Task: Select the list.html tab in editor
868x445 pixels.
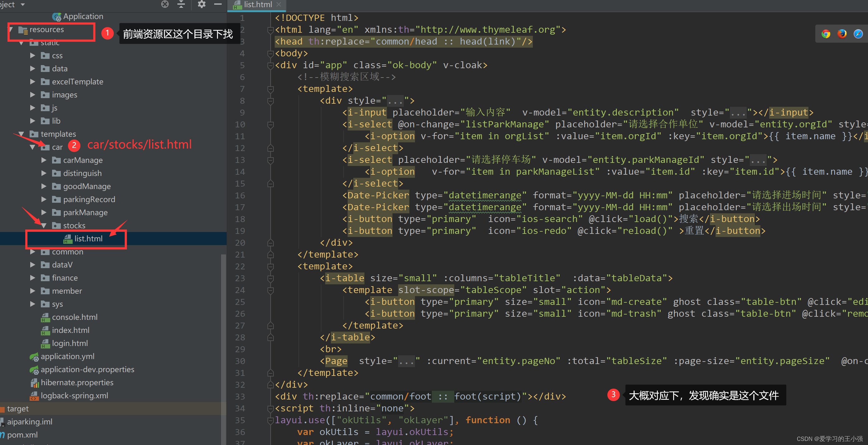Action: [254, 5]
